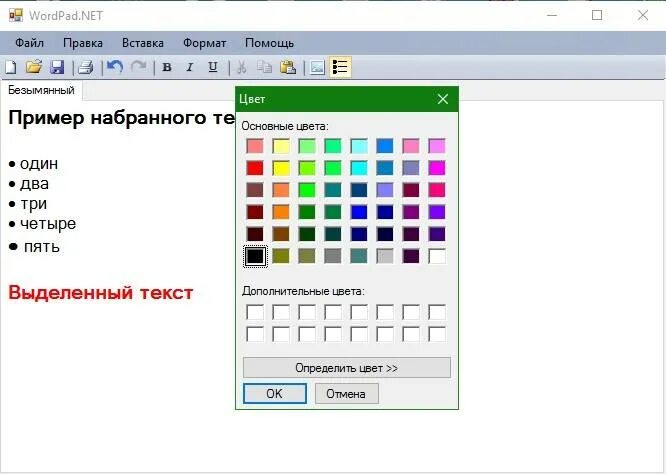The width and height of the screenshot is (666, 474).
Task: Choose the light pink-red swatch in first row
Action: point(255,146)
